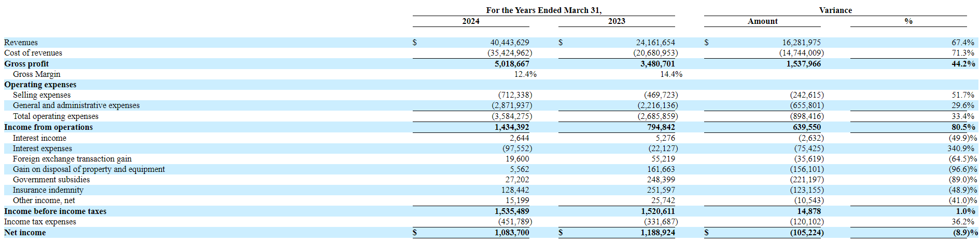Click the Operating expenses section heading
The image size is (980, 242).
[40, 85]
